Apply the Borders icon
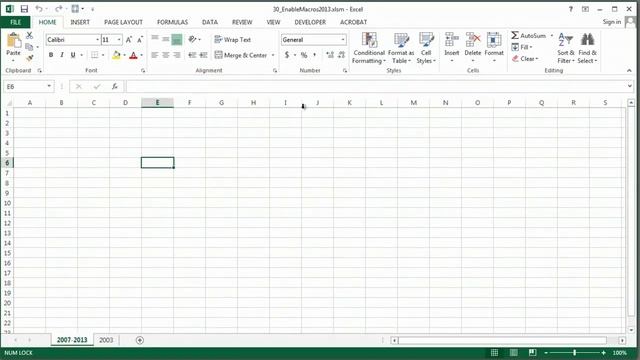 (95, 55)
